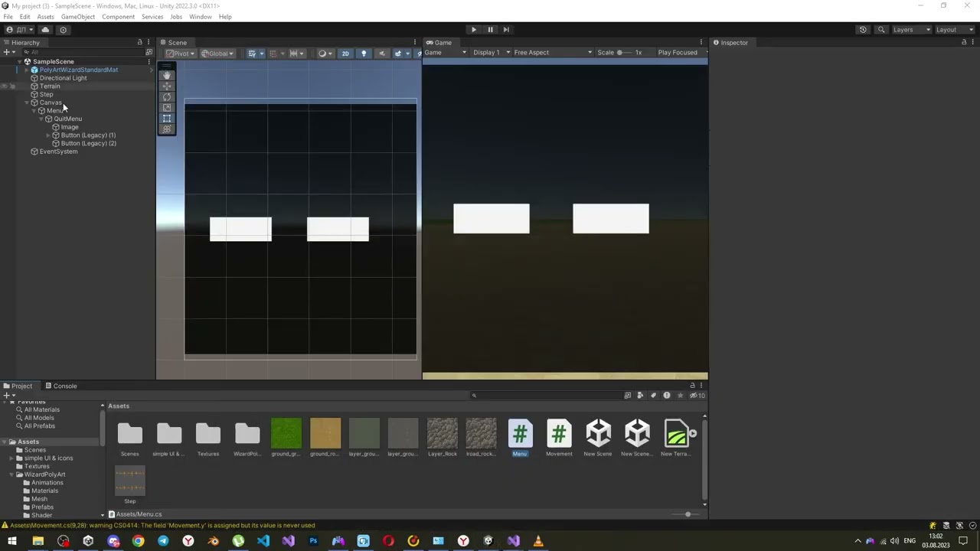Open Display 1 dropdown in Game view
The image size is (980, 551).
point(491,53)
